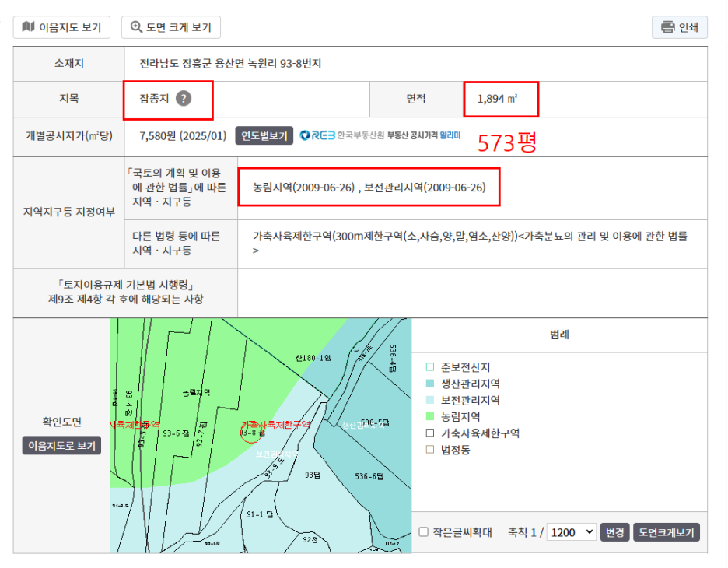Click the magnifier icon on 도면 크게 보기

[x=137, y=27]
